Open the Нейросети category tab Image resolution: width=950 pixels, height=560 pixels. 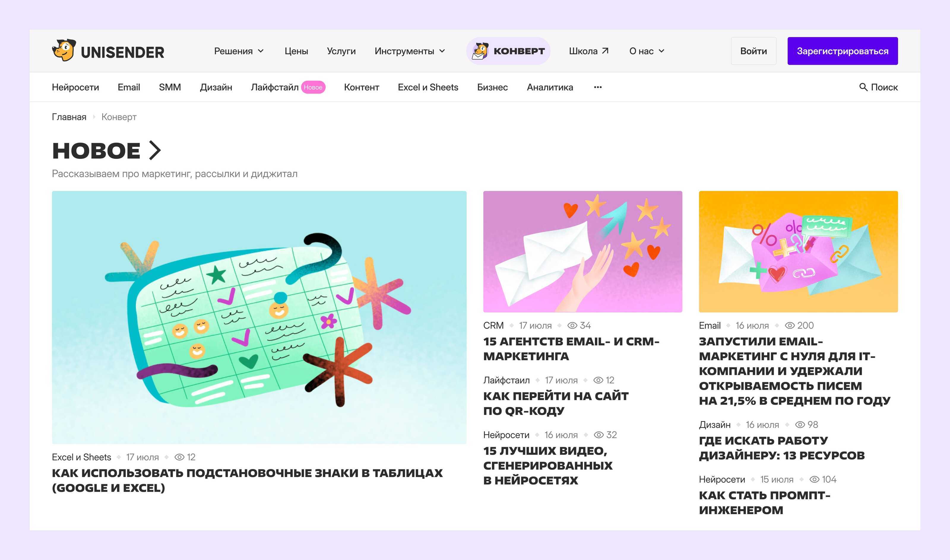click(x=75, y=87)
